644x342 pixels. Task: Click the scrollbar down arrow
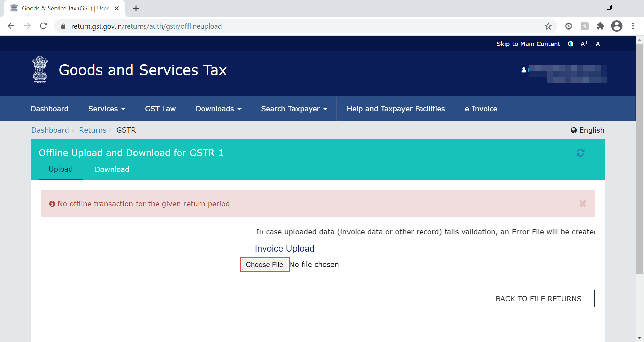(640, 338)
